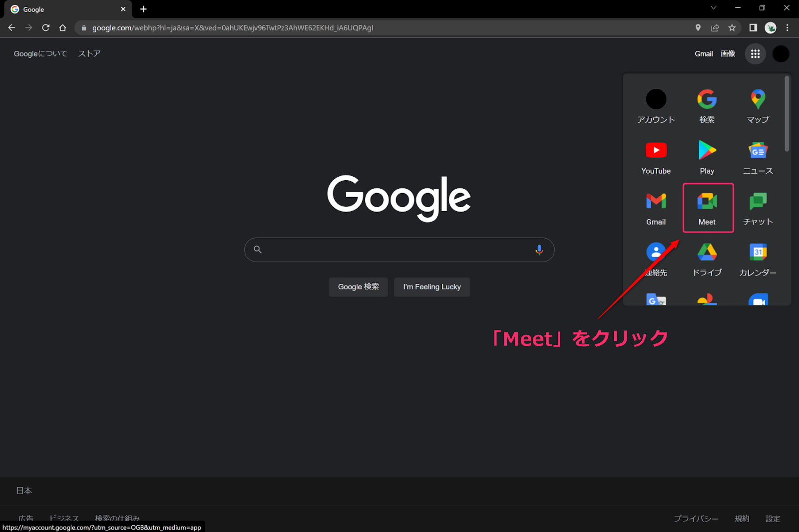
Task: Click the apps panel scrollbar
Action: (787, 114)
